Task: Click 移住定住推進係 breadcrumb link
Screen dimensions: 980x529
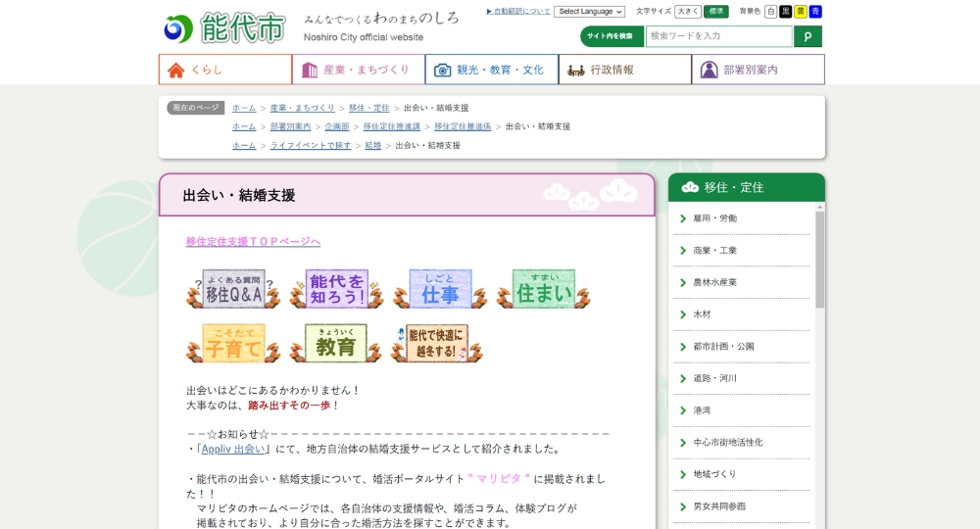Action: point(463,126)
